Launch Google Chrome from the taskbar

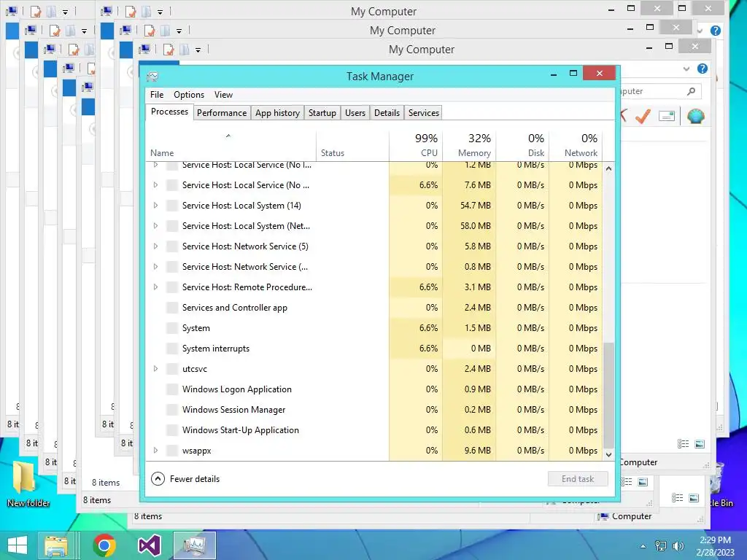[x=104, y=545]
